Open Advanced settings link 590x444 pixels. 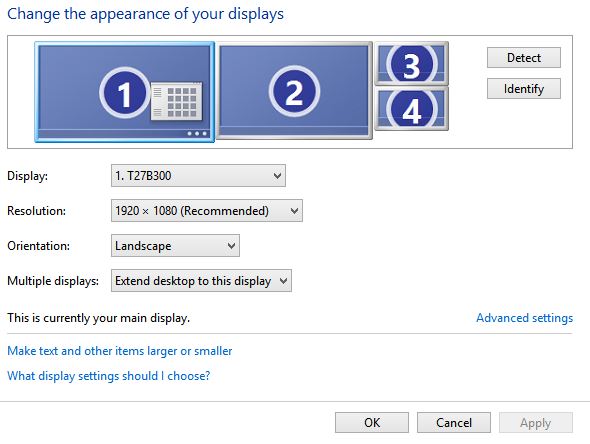[525, 318]
